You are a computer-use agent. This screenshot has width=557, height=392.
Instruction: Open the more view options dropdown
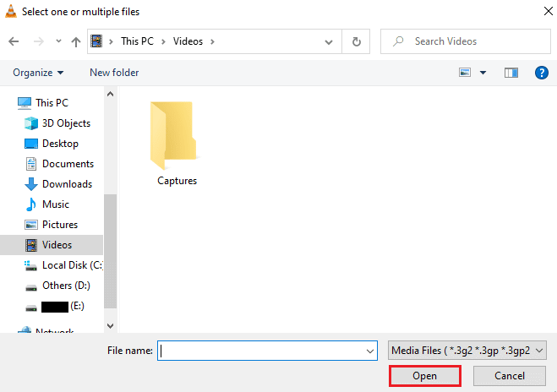click(x=483, y=73)
